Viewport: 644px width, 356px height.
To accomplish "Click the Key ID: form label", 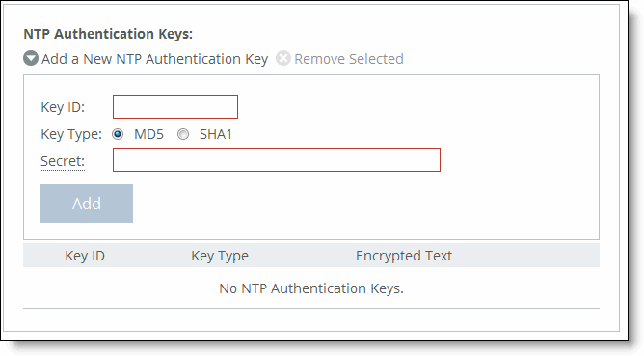I will point(63,107).
